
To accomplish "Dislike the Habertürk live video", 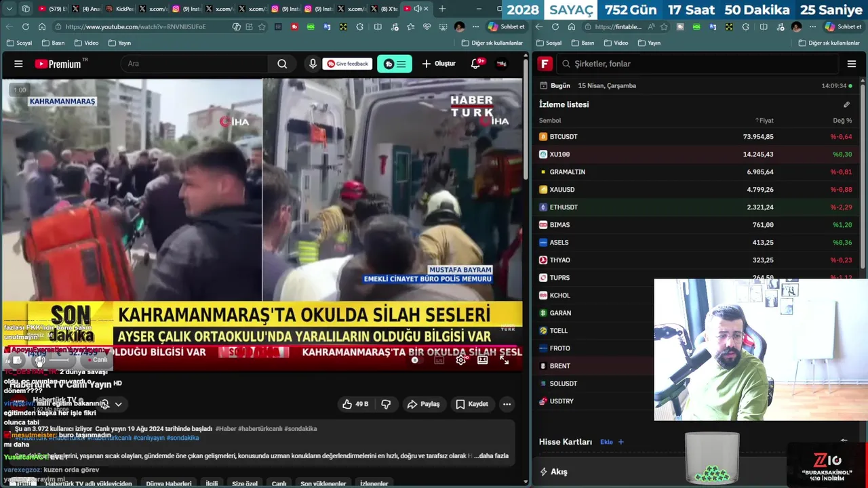I will point(386,404).
